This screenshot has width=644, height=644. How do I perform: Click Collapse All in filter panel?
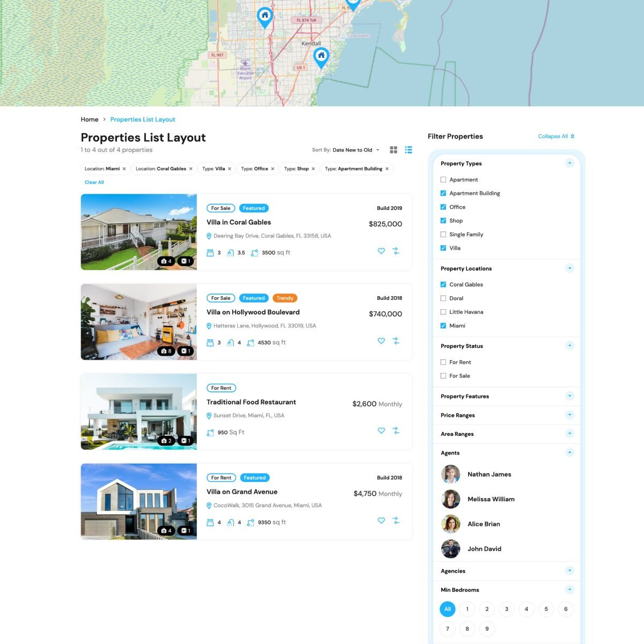(556, 136)
